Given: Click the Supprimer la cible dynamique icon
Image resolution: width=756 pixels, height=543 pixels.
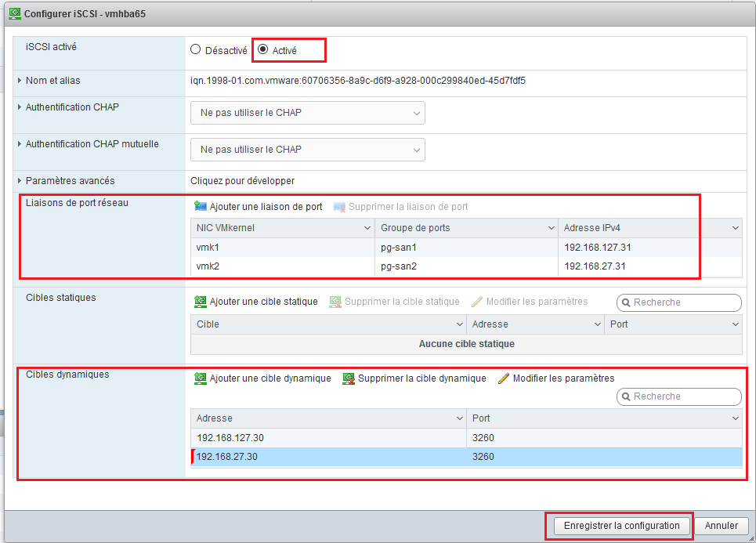Looking at the screenshot, I should [349, 378].
